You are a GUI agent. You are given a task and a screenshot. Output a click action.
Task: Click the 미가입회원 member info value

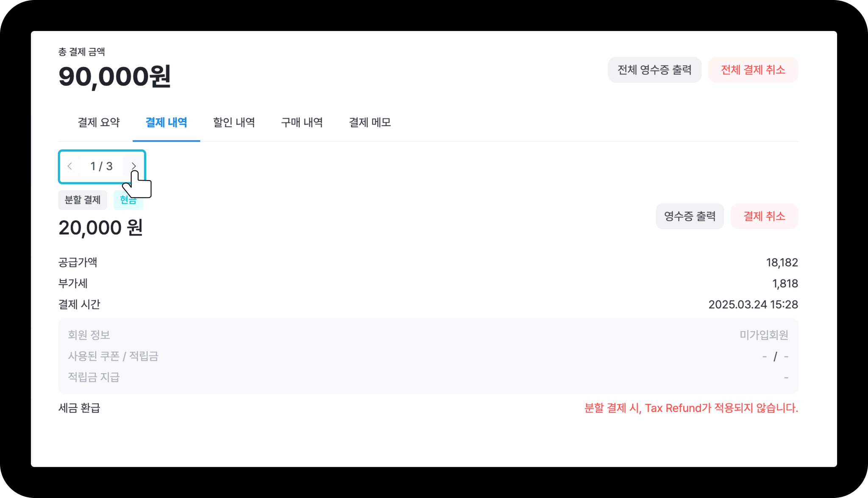[764, 335]
